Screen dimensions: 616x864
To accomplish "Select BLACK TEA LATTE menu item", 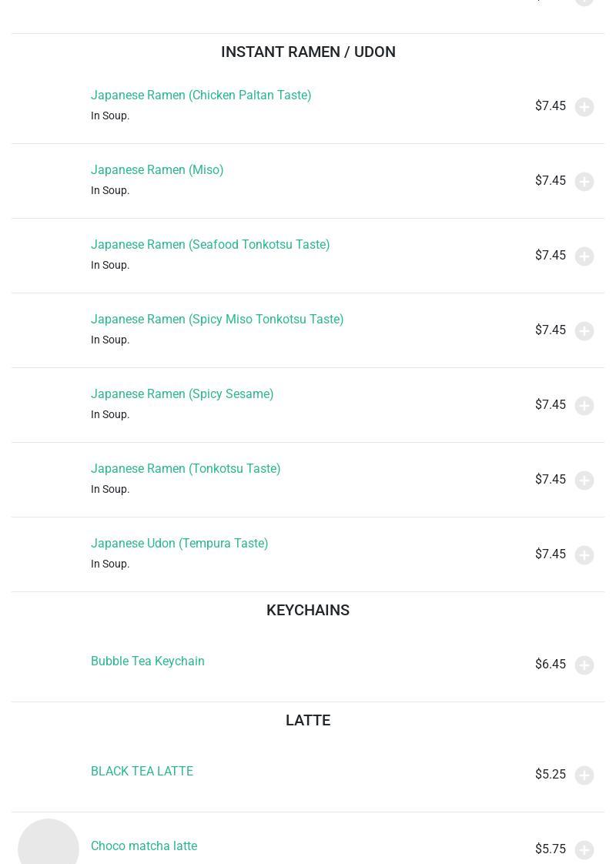I will (x=142, y=771).
